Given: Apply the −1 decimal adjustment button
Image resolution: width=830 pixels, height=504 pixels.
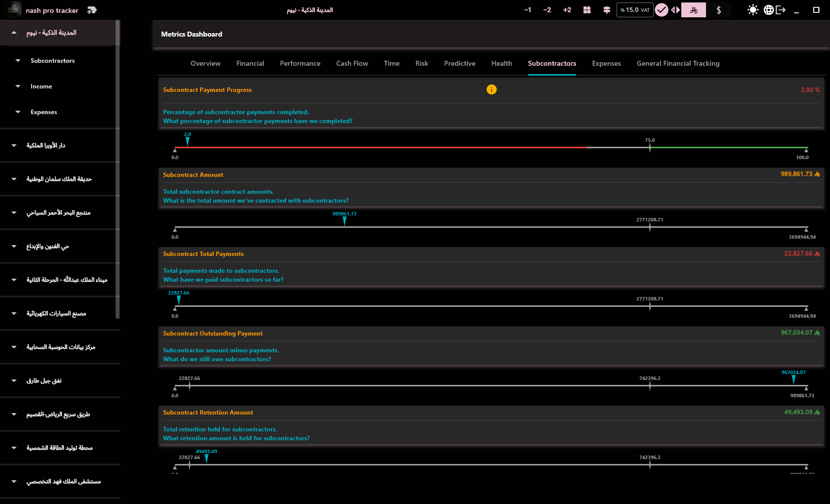Looking at the screenshot, I should pos(528,10).
